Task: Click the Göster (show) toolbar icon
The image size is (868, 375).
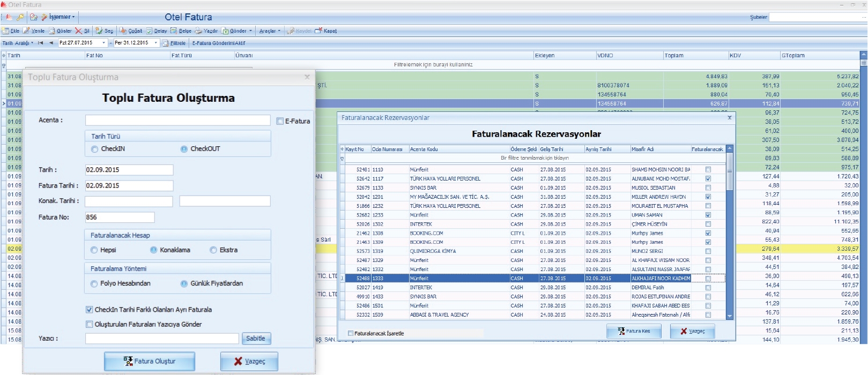Action: (52, 31)
